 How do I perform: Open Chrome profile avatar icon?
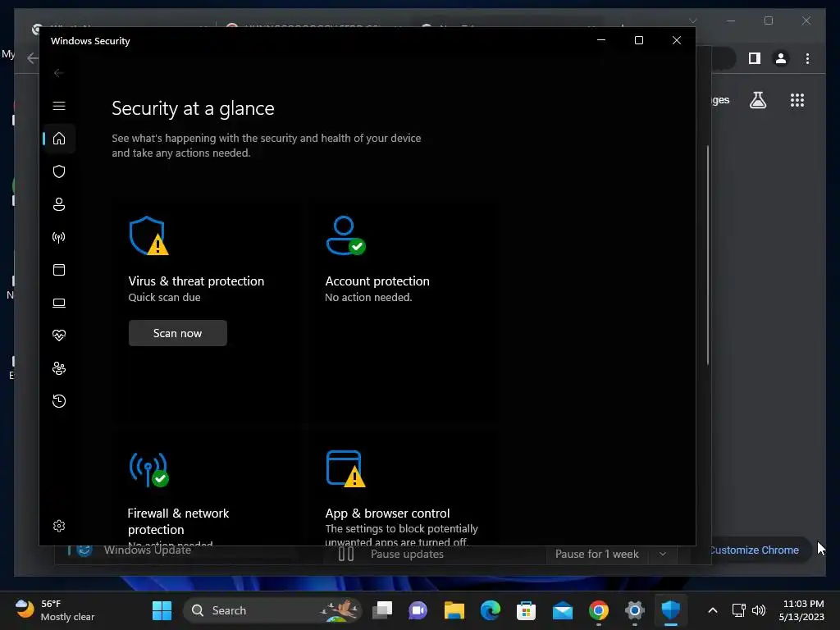[x=781, y=58]
